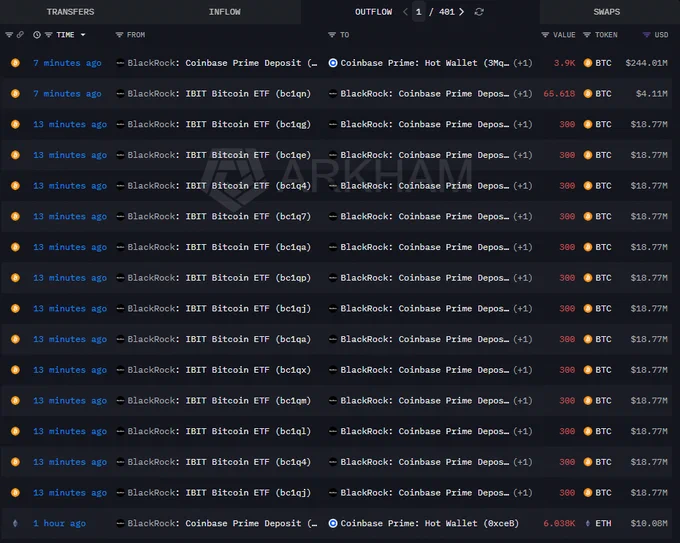Click the BlackRock logo before the bc1qe sender
The width and height of the screenshot is (680, 543).
[120, 155]
